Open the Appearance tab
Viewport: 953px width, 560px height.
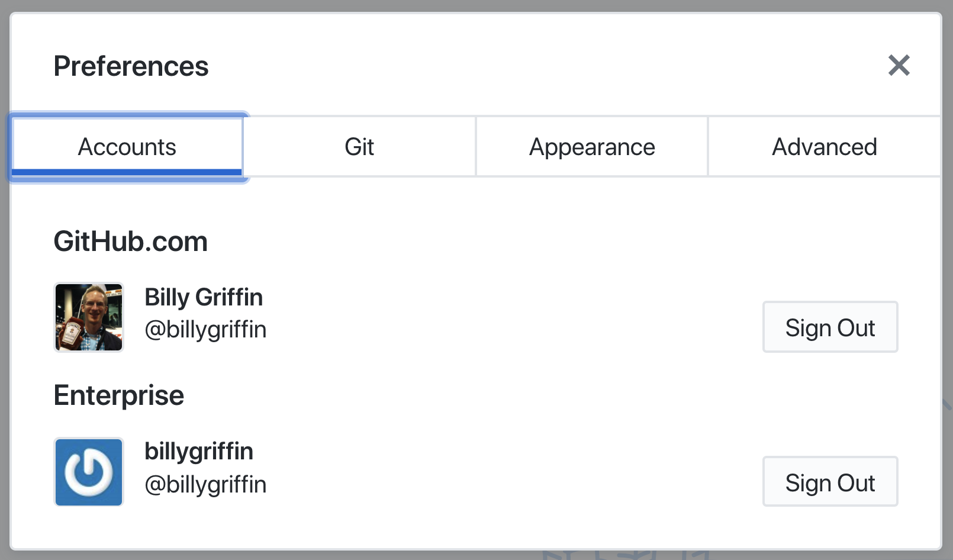click(591, 146)
